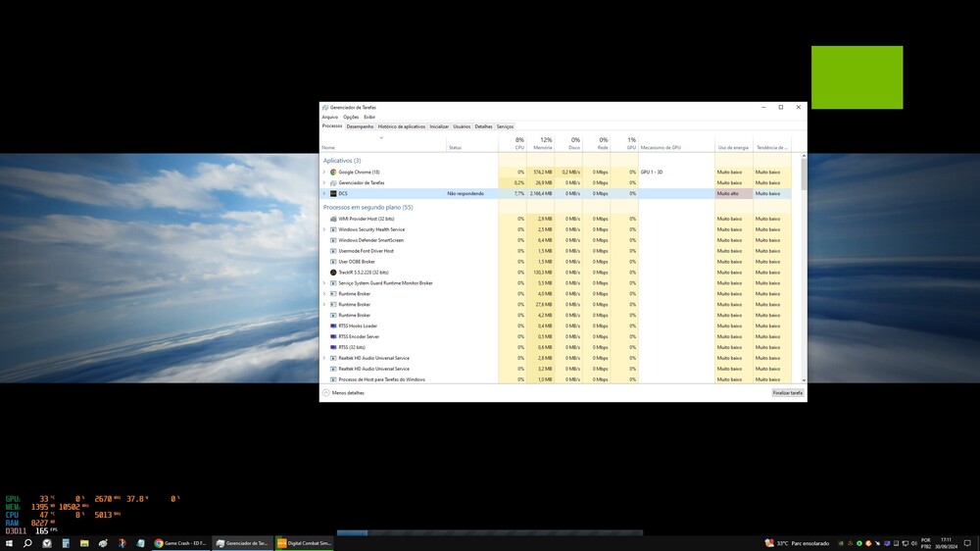This screenshot has height=551, width=980.
Task: Open the Opções menu
Action: (351, 117)
